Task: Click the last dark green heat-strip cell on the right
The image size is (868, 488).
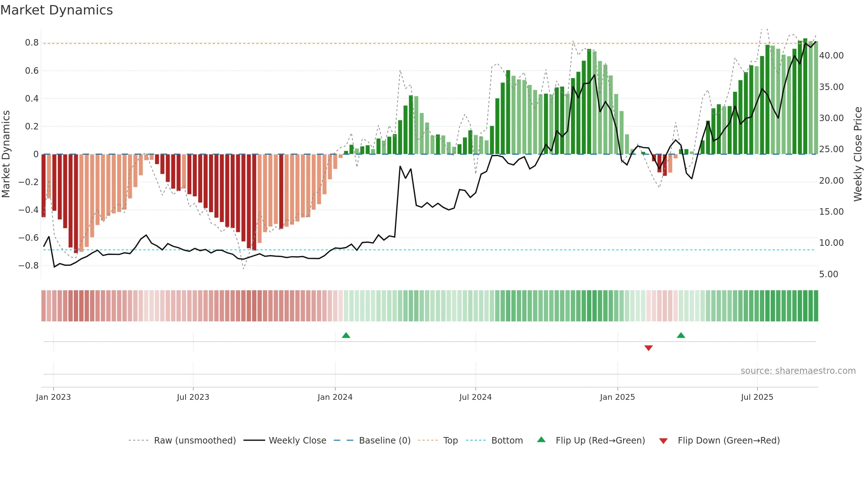Action: [x=816, y=305]
